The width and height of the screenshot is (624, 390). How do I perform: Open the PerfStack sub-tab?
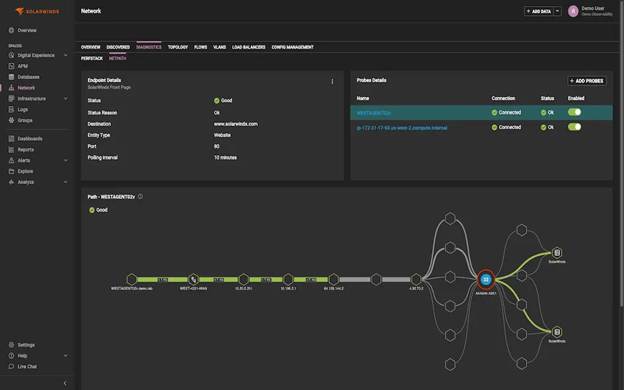coord(92,58)
